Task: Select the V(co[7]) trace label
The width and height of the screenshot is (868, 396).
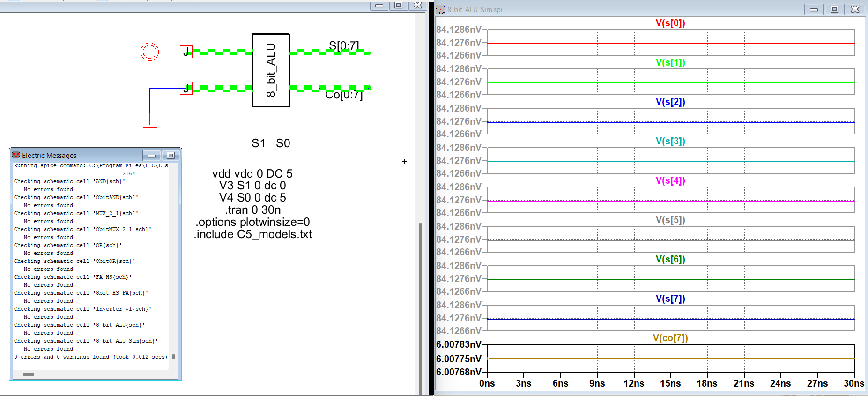Action: [670, 338]
